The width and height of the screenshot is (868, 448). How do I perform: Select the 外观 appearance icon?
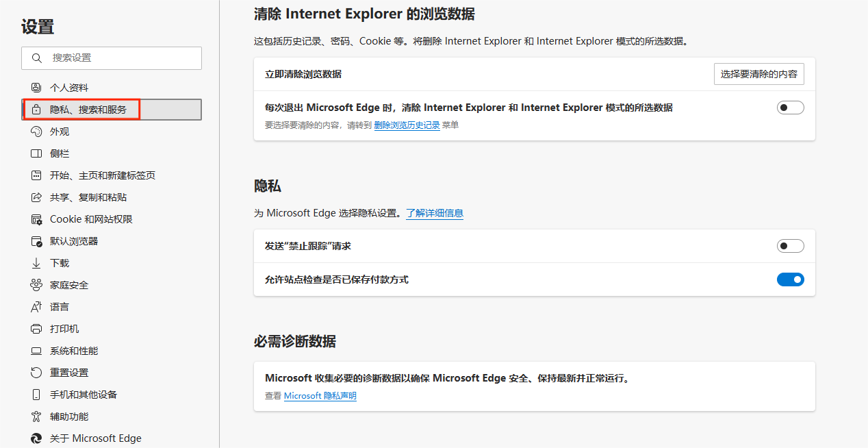pos(37,131)
